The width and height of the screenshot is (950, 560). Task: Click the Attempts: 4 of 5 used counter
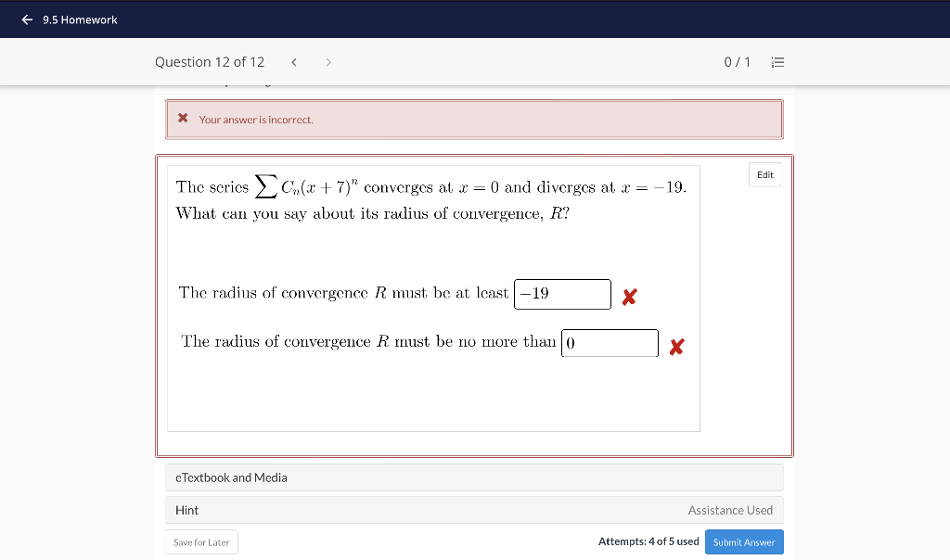coord(649,541)
